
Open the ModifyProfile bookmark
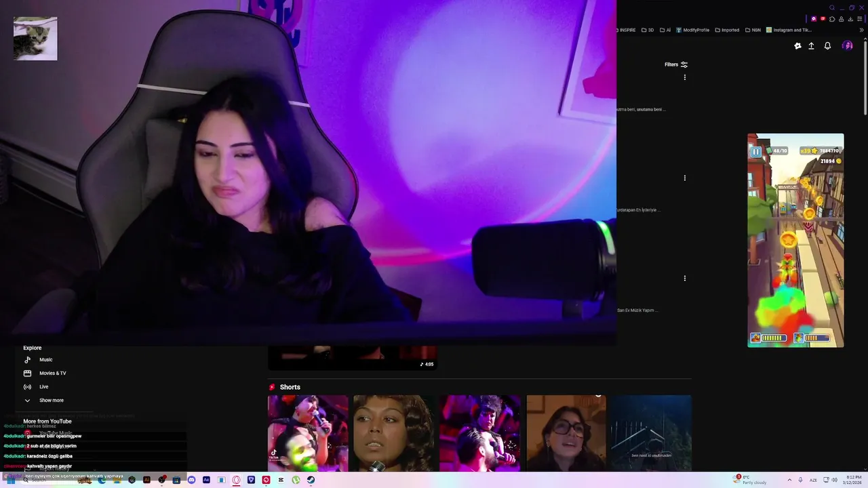[692, 30]
